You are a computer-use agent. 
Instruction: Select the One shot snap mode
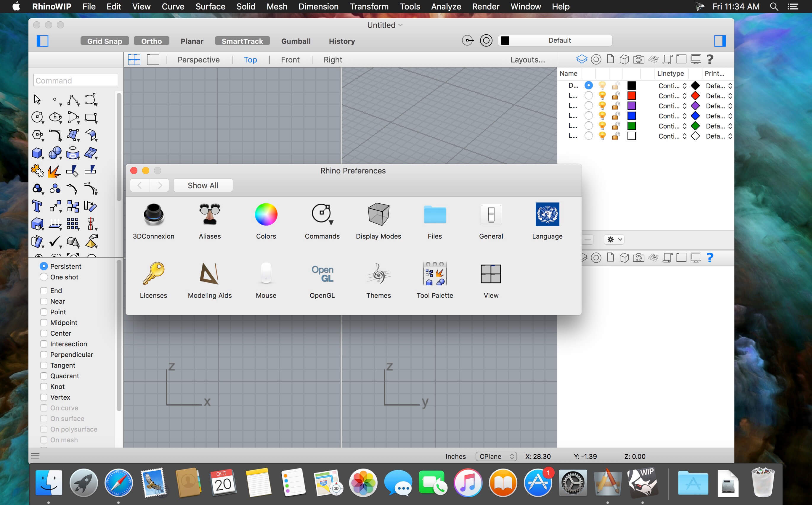(44, 277)
